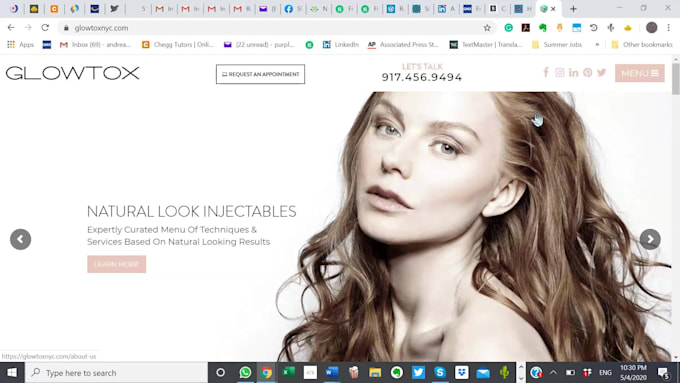The image size is (680, 383).
Task: Open the Apps bookmark
Action: click(20, 44)
